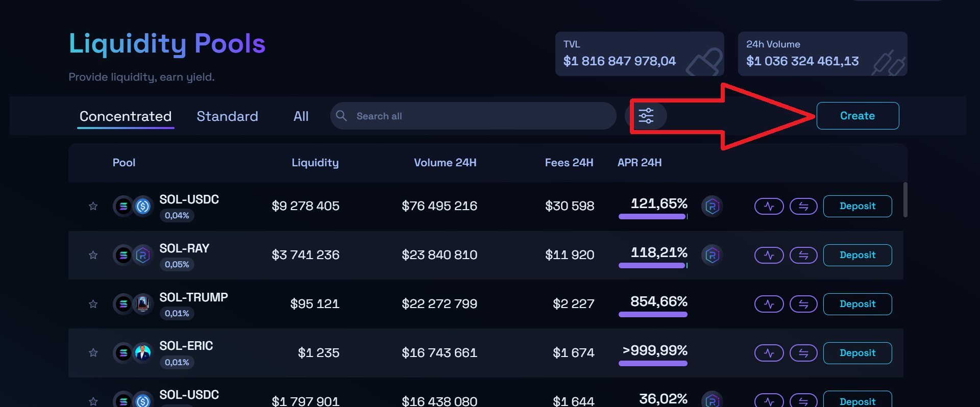Click the $11 920 fees value
This screenshot has width=980, height=407.
[570, 255]
